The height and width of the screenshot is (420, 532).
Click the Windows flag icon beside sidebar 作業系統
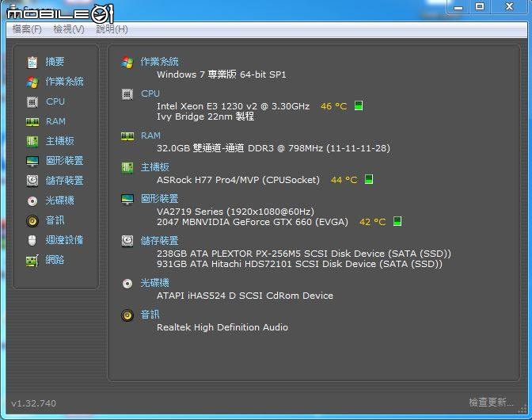[32, 82]
